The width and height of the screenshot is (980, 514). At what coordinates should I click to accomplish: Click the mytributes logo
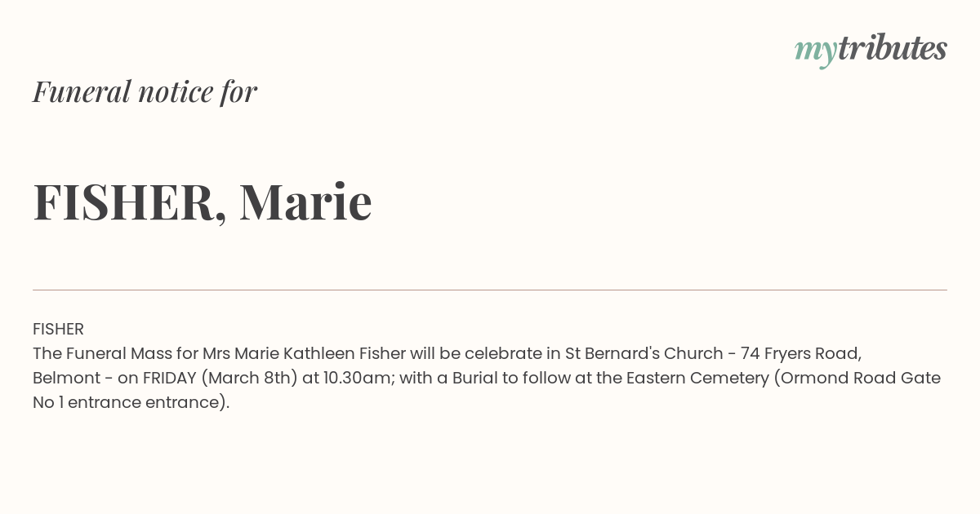871,50
